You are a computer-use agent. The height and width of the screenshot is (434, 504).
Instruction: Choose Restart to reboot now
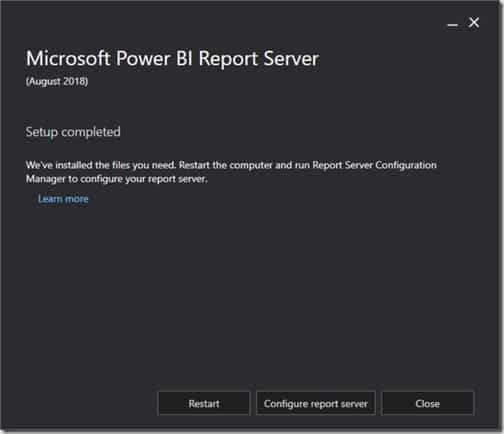[204, 403]
